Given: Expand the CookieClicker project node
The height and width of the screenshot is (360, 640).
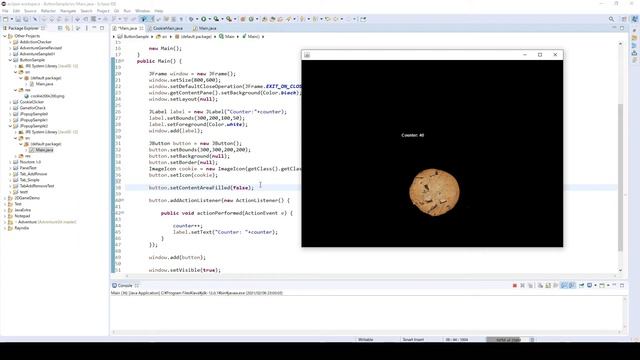Looking at the screenshot, I should [x=10, y=102].
